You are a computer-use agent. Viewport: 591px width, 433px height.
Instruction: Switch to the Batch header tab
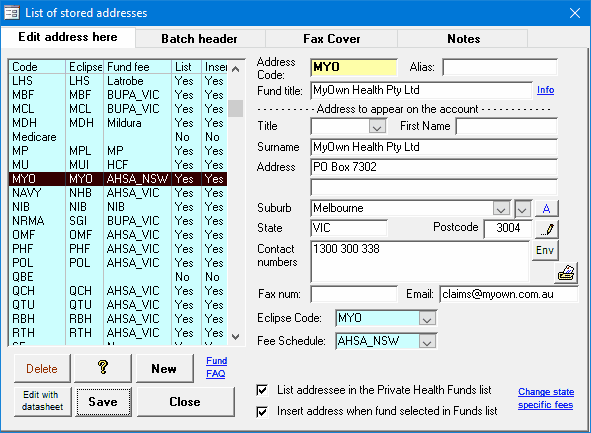tap(200, 39)
